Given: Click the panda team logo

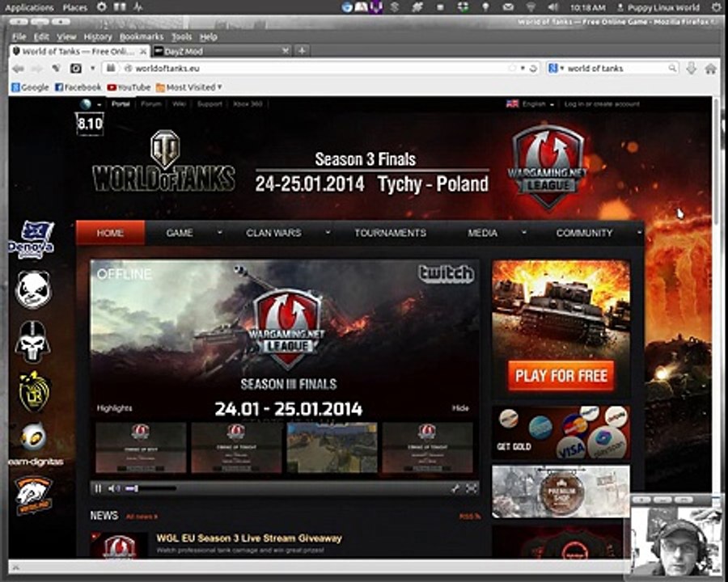Looking at the screenshot, I should pos(33,289).
